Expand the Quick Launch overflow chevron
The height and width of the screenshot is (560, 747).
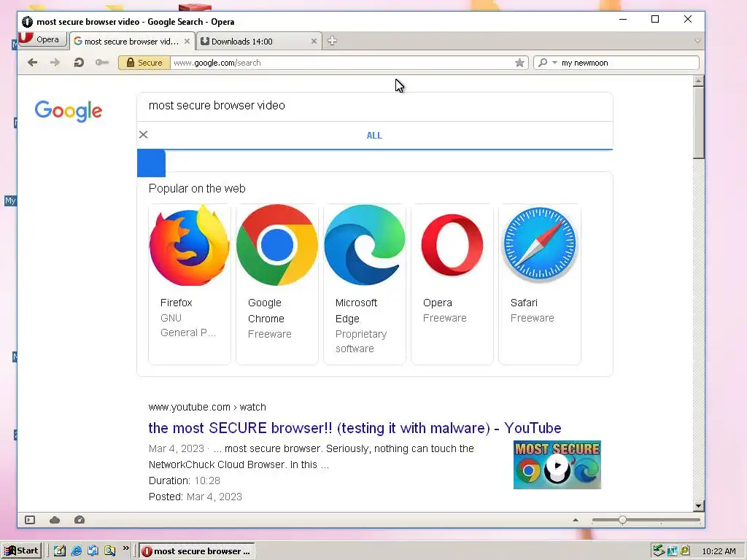click(125, 548)
